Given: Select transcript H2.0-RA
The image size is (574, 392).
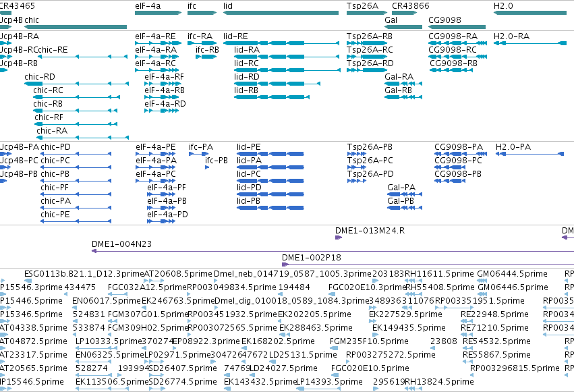Looking at the screenshot, I should (x=530, y=43).
